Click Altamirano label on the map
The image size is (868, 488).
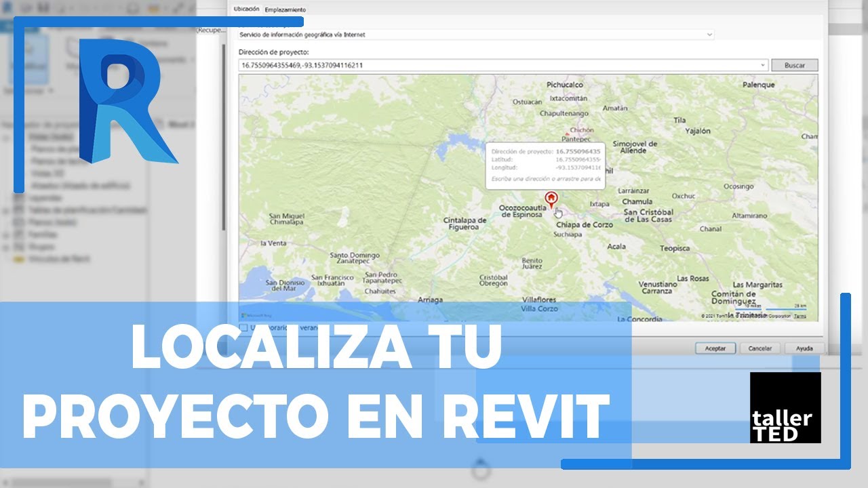(x=750, y=215)
